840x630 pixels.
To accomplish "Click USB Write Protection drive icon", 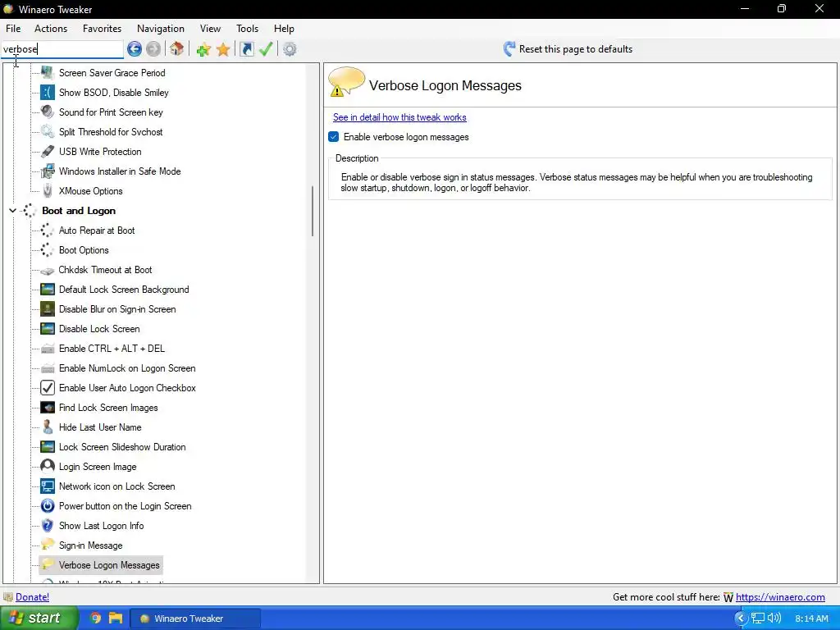I will (x=47, y=152).
